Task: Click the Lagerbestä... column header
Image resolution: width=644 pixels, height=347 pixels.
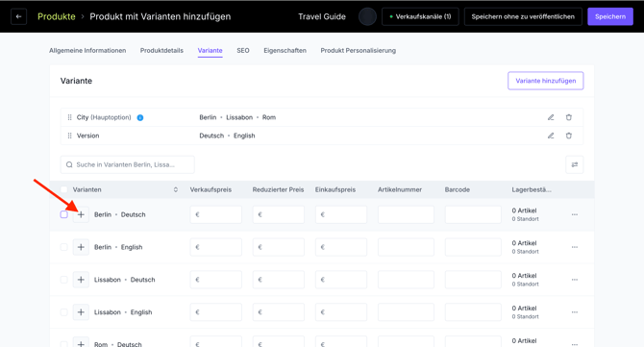Action: (x=532, y=189)
